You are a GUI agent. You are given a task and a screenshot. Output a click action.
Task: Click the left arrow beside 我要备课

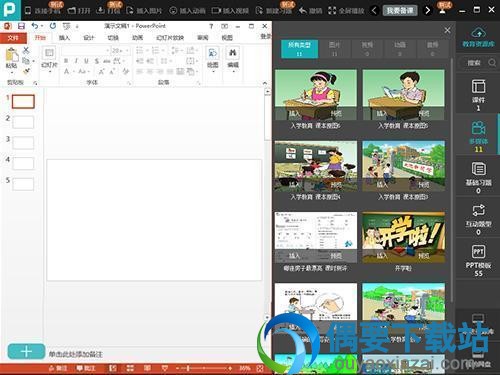374,11
